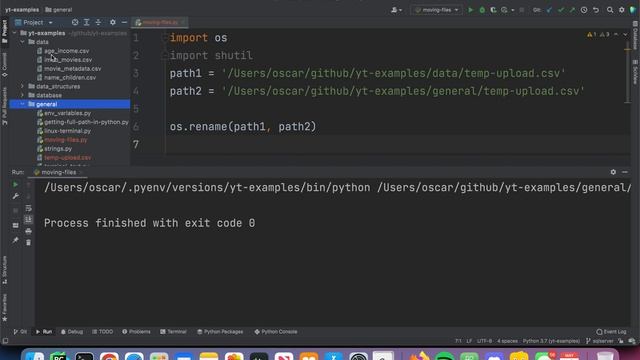Collapse the yt-examples root folder
640x360 pixels.
[x=15, y=33]
